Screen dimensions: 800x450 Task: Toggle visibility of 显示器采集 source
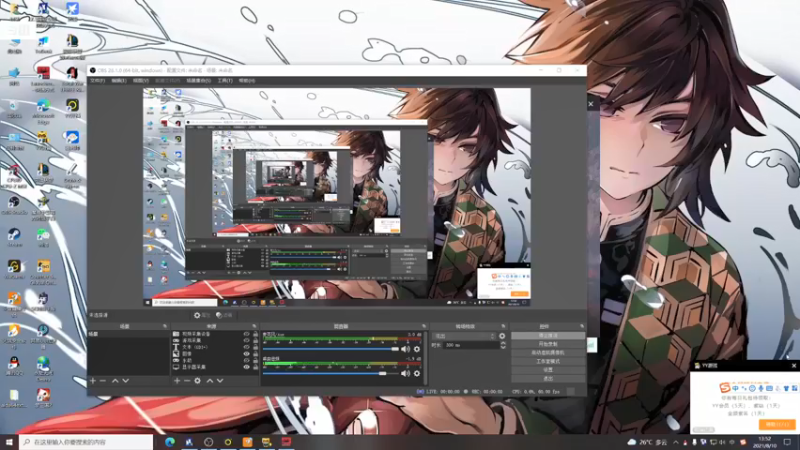click(x=246, y=367)
